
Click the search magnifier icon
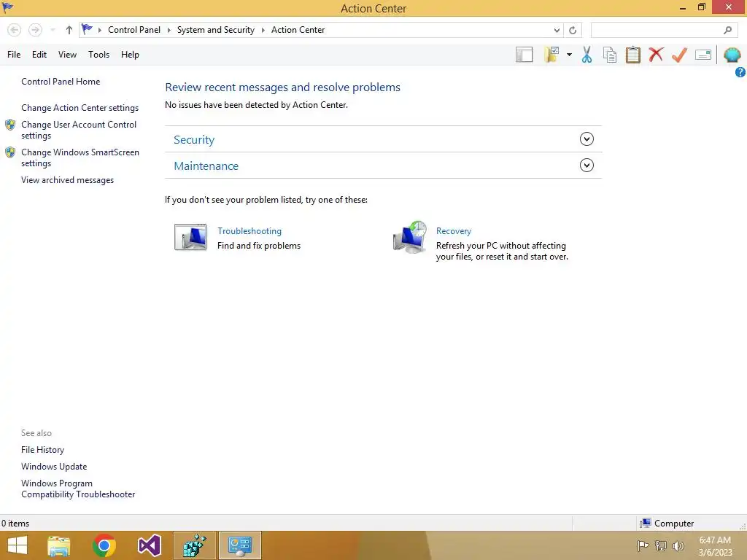point(727,30)
